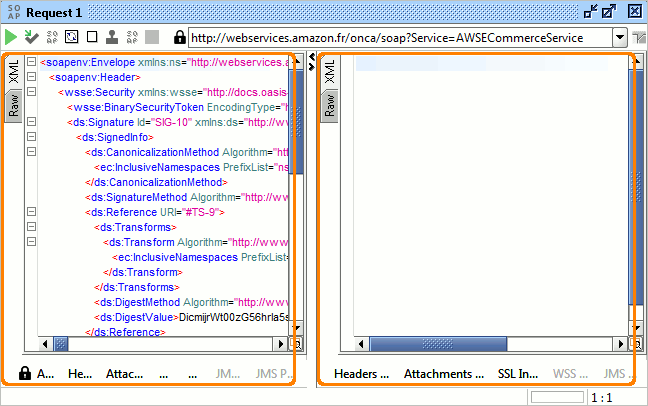Click magnifier icon at request editor corner
This screenshot has height=406, width=648.
point(297,344)
